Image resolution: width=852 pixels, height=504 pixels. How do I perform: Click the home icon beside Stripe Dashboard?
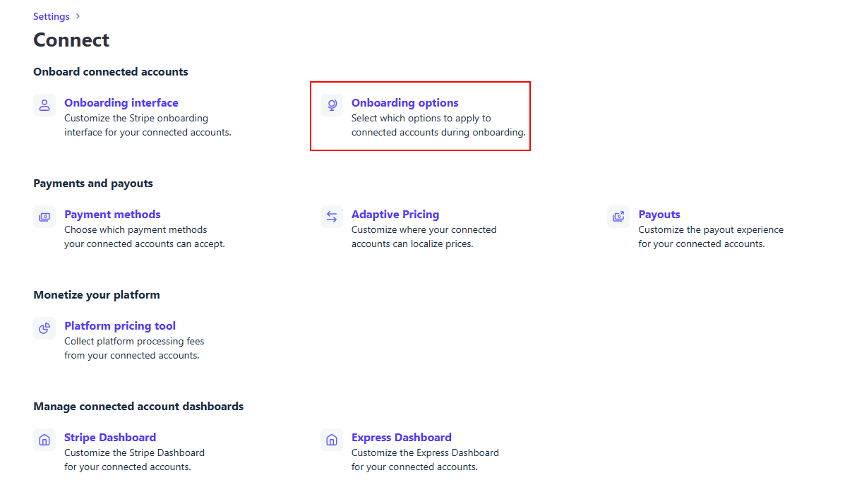coord(44,440)
